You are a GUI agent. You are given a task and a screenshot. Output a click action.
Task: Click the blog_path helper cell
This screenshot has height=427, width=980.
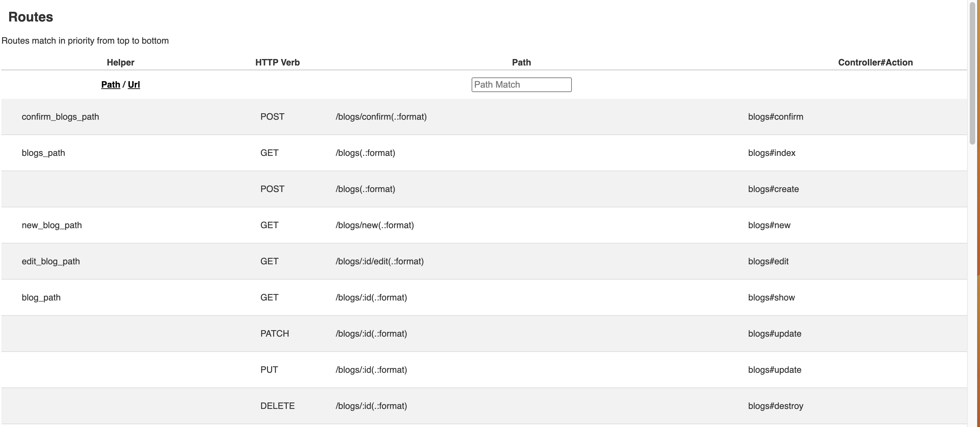pos(41,298)
